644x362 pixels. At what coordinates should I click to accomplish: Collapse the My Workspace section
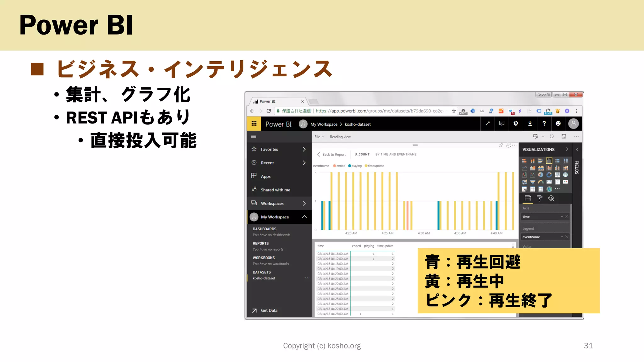304,217
